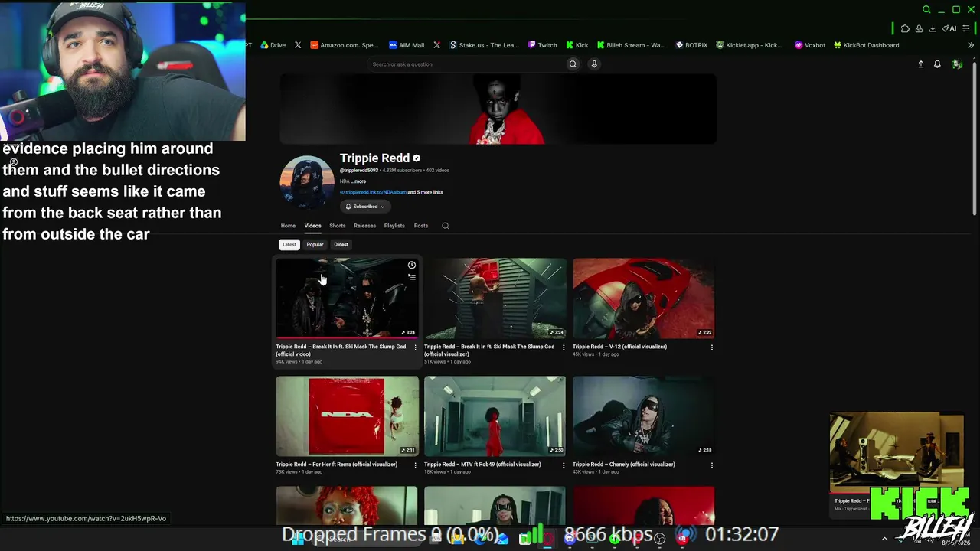Open the Billeh Stream bookmark
The height and width of the screenshot is (551, 980).
coord(632,45)
